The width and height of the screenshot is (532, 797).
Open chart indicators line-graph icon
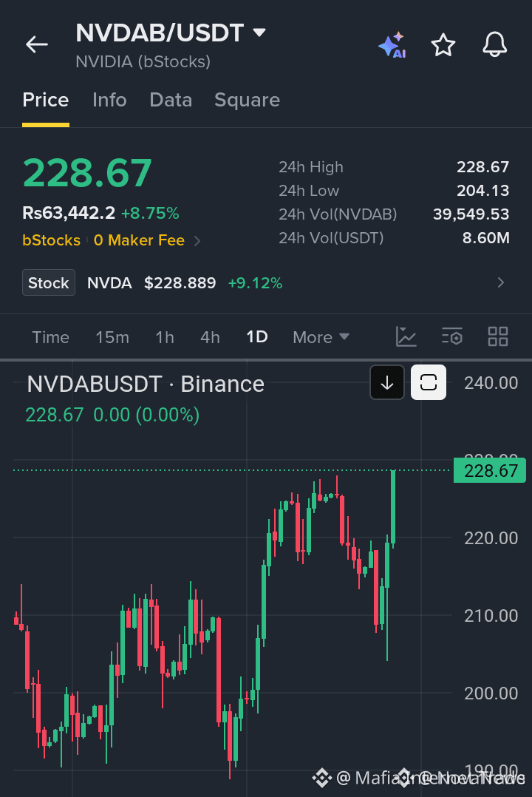click(406, 336)
